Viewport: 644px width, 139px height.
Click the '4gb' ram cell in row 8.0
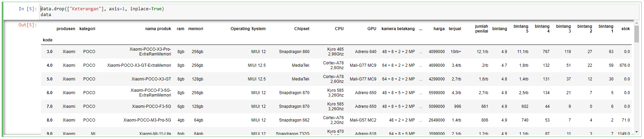181,120
